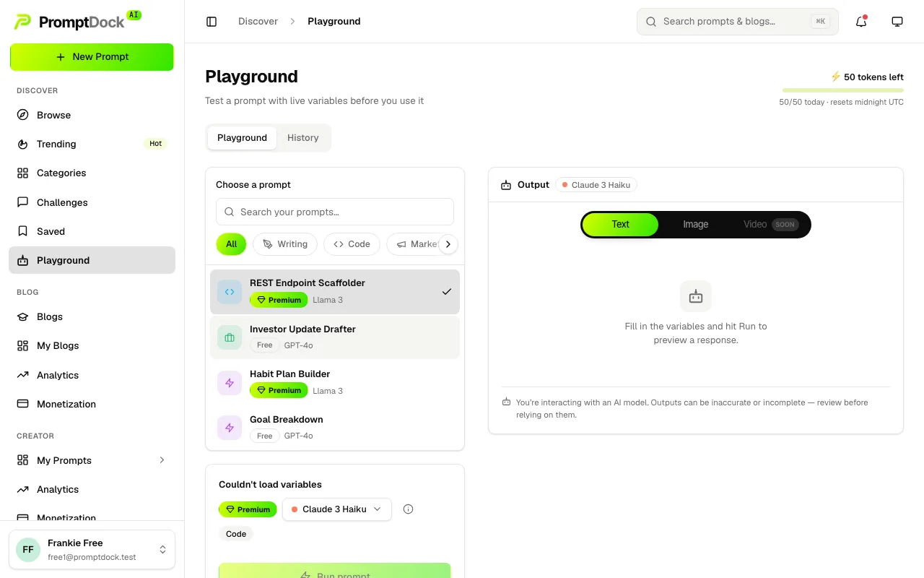The width and height of the screenshot is (924, 578).
Task: Click the Challenges chat icon
Action: (23, 202)
